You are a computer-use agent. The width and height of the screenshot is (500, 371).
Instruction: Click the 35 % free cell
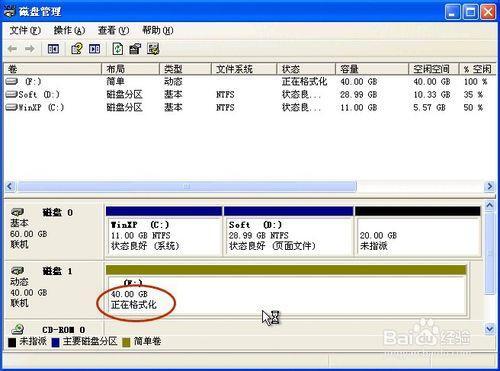473,95
